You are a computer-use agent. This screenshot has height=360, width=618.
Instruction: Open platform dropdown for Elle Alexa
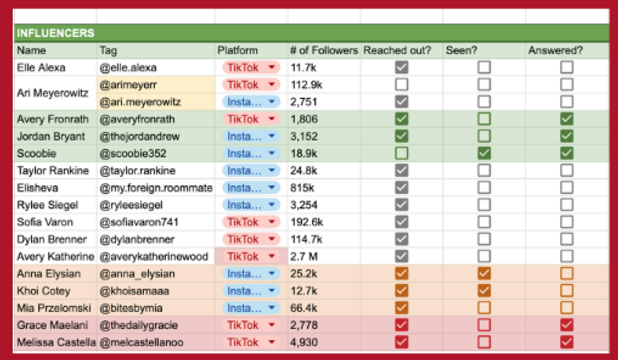251,67
